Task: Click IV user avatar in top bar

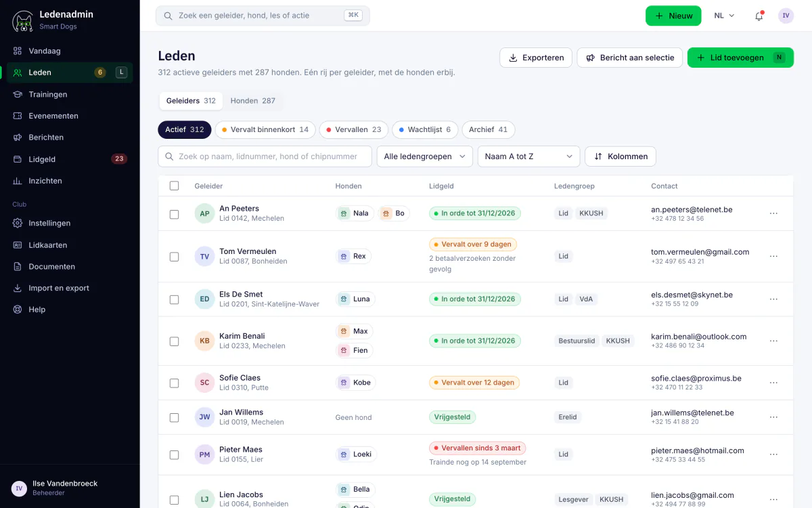Action: point(786,16)
